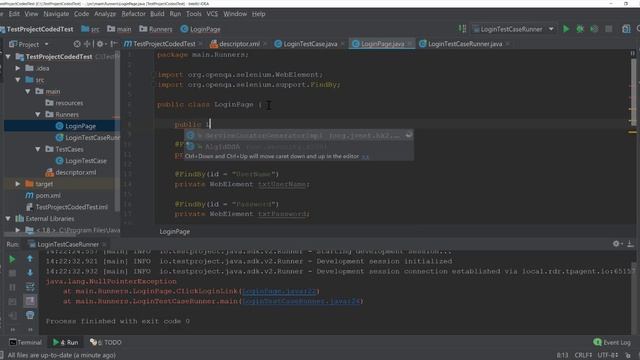Open the Build menu
Viewport: 640px width, 360px height.
pos(157,14)
